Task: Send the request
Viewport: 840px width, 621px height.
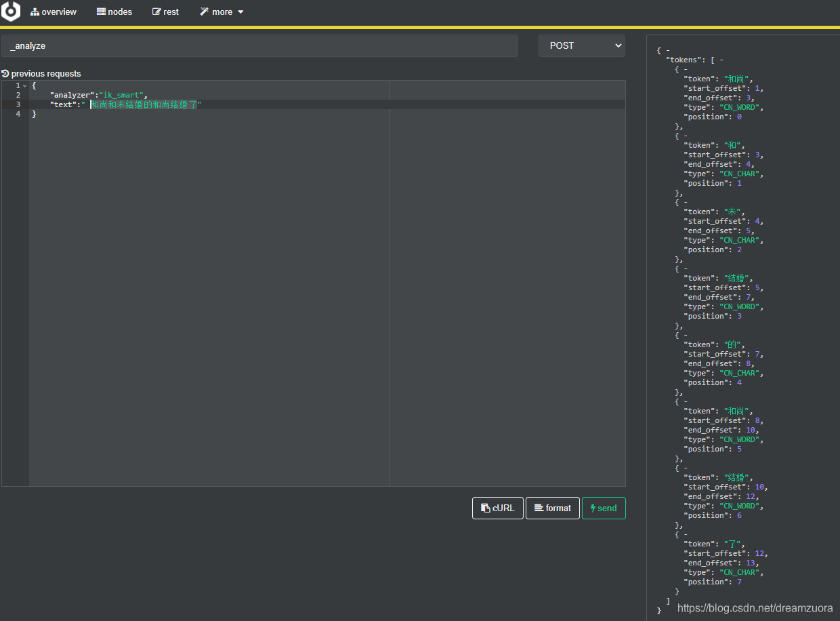Action: click(604, 508)
